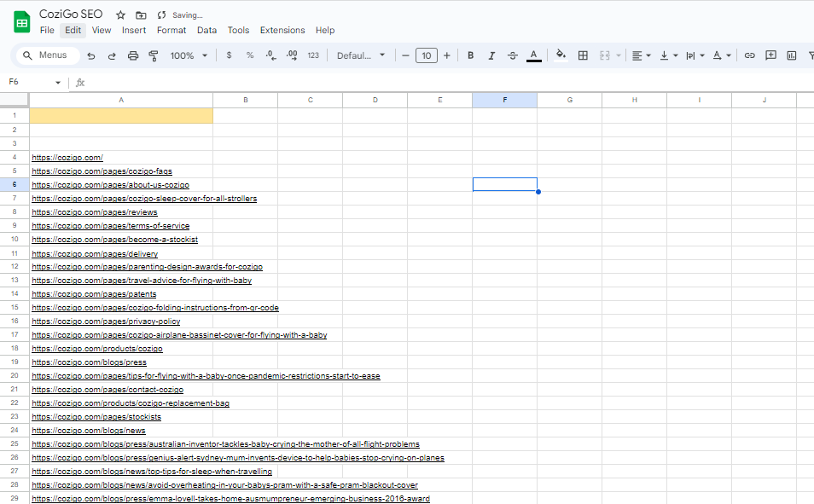Toggle bold formatting
Screen dimensions: 814x504
pyautogui.click(x=470, y=55)
